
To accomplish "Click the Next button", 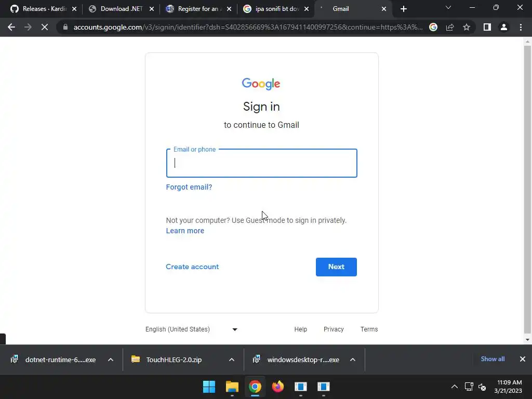I will point(336,267).
